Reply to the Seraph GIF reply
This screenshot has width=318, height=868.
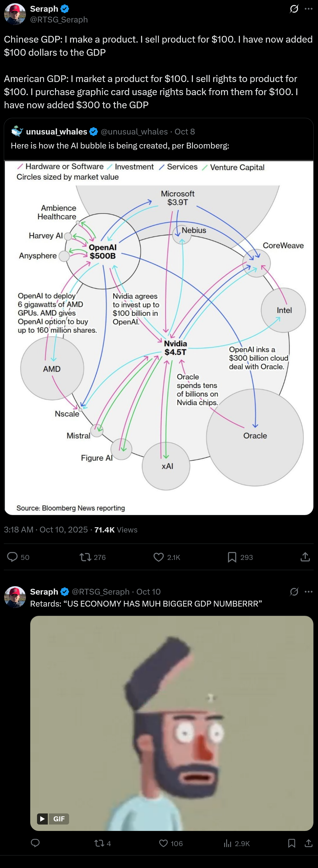35,843
